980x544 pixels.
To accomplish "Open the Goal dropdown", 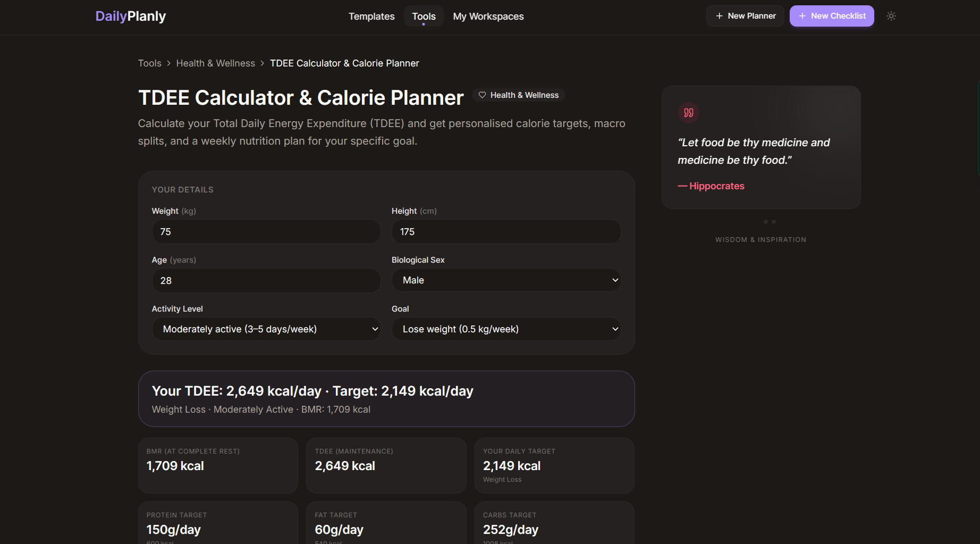I will (506, 329).
